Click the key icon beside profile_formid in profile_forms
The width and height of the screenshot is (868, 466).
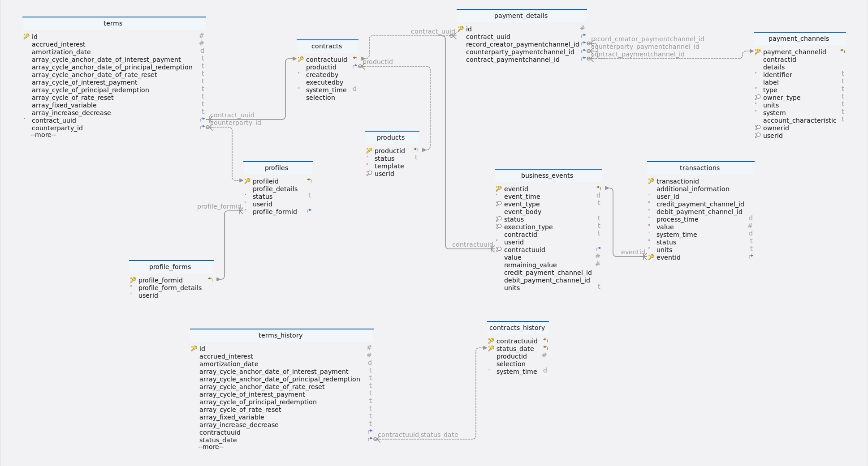tap(133, 280)
